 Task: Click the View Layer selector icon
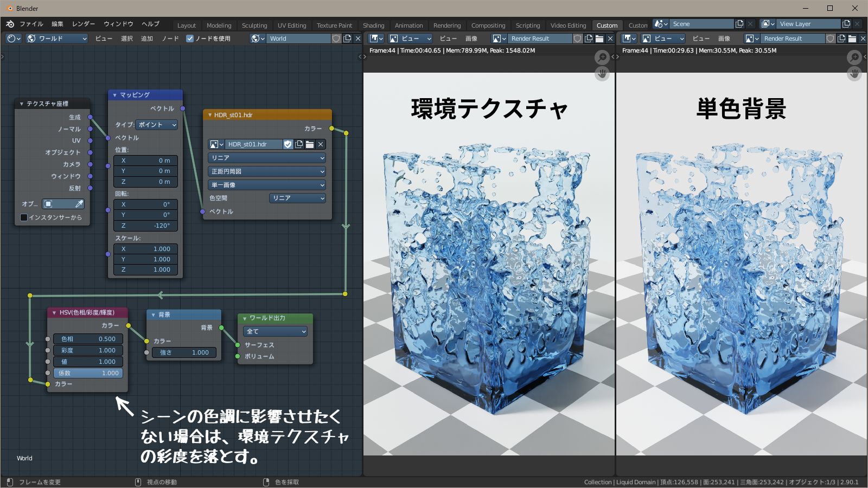pos(768,24)
